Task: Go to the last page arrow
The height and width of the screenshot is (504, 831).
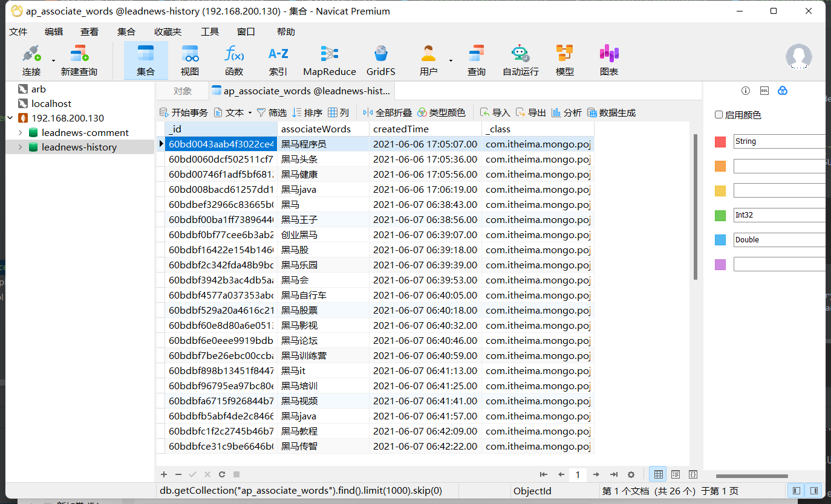Action: (614, 474)
